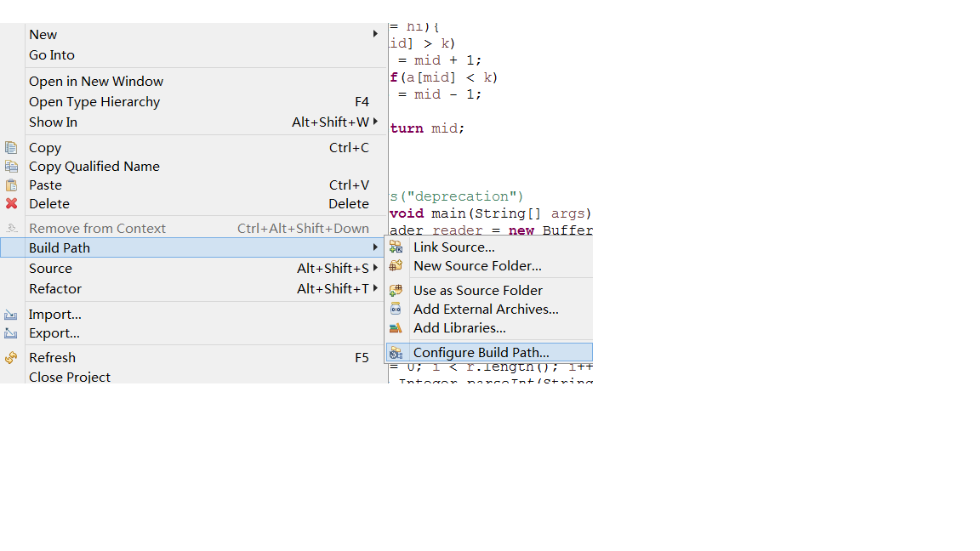The image size is (980, 551).
Task: Click the "f(a[mid] < k)" code line
Action: tap(444, 77)
